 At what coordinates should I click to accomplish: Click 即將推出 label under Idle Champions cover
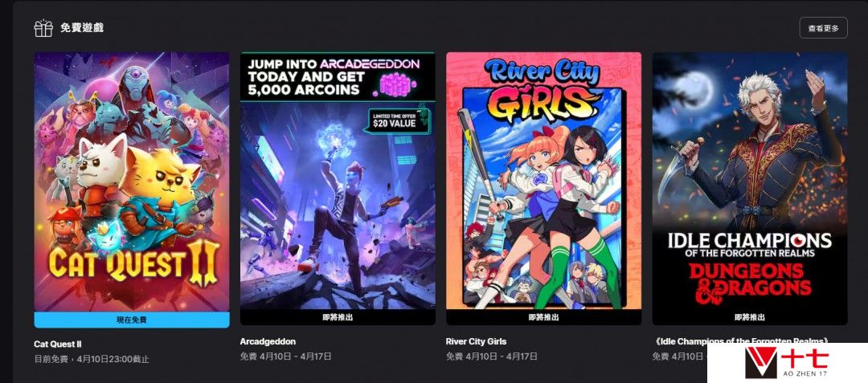click(x=750, y=317)
